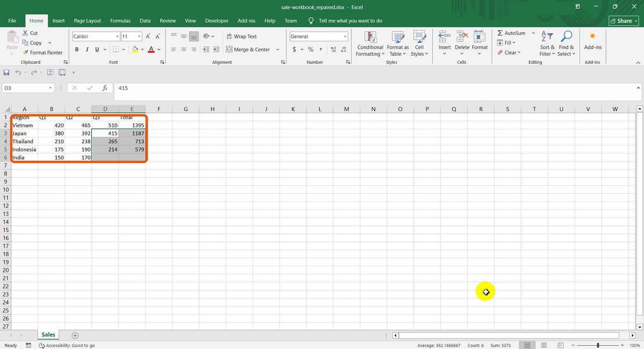The image size is (644, 349).
Task: Open the font color dropdown arrow
Action: (159, 49)
